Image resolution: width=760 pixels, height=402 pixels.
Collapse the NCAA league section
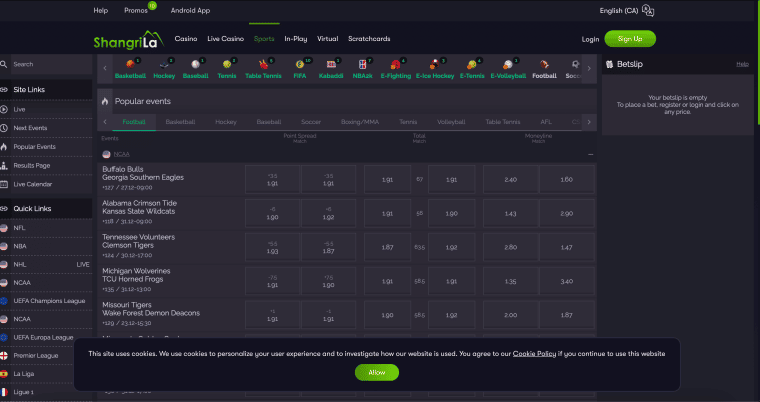(x=590, y=154)
